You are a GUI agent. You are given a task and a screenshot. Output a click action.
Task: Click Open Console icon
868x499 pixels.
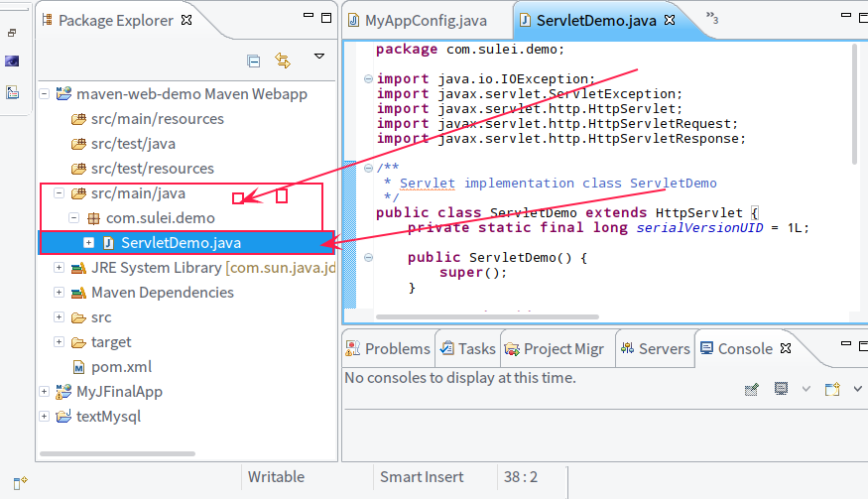(x=832, y=389)
